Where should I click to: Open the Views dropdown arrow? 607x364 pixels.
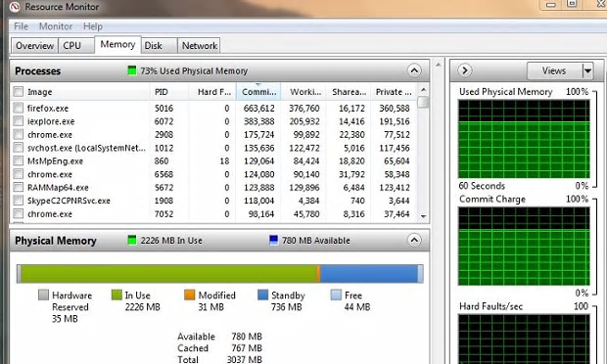pos(587,70)
